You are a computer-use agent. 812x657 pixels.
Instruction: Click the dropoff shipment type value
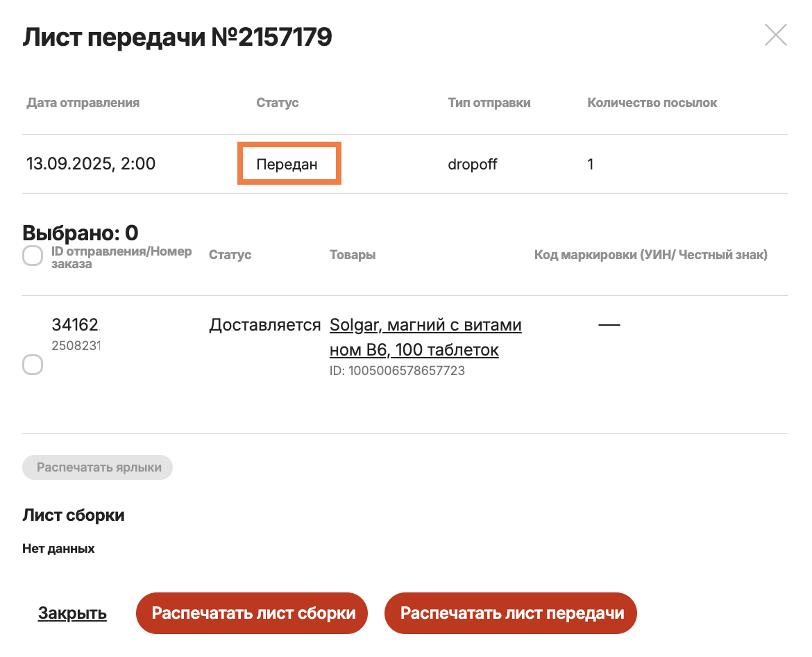coord(472,165)
